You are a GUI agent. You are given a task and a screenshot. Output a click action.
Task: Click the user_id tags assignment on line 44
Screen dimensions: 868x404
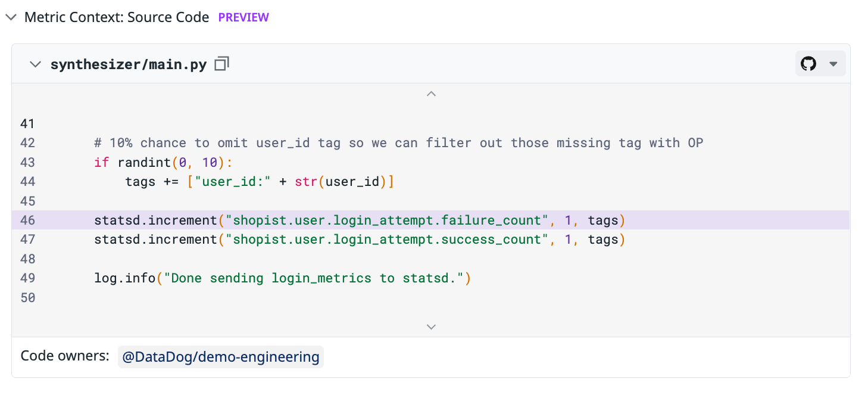(260, 181)
